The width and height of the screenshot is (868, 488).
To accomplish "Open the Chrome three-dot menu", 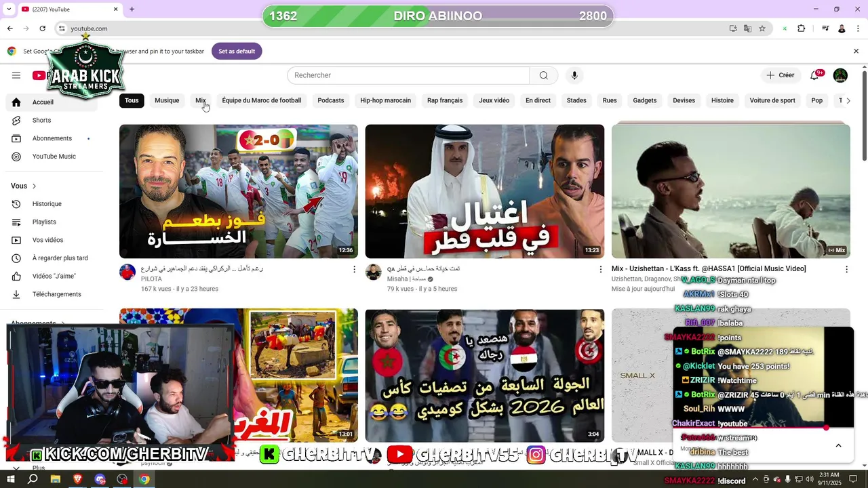I will [x=857, y=28].
